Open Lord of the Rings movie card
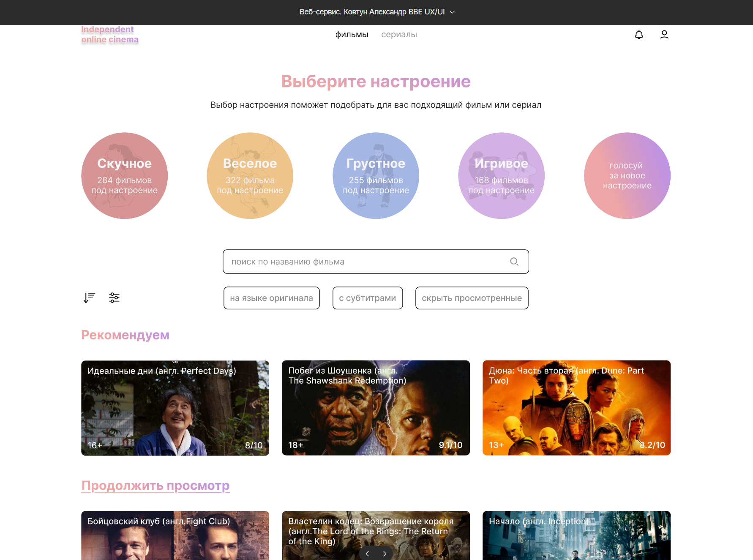The height and width of the screenshot is (560, 753). click(x=376, y=535)
